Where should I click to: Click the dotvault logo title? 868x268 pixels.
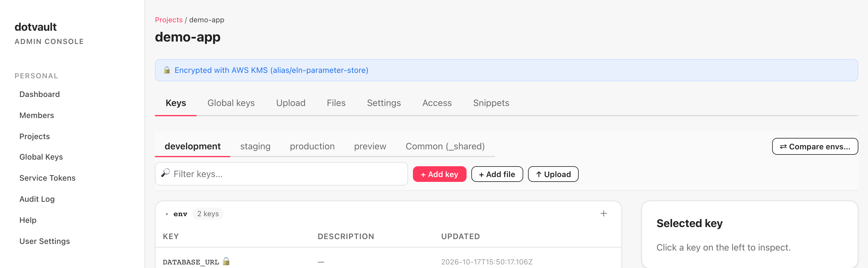[35, 27]
